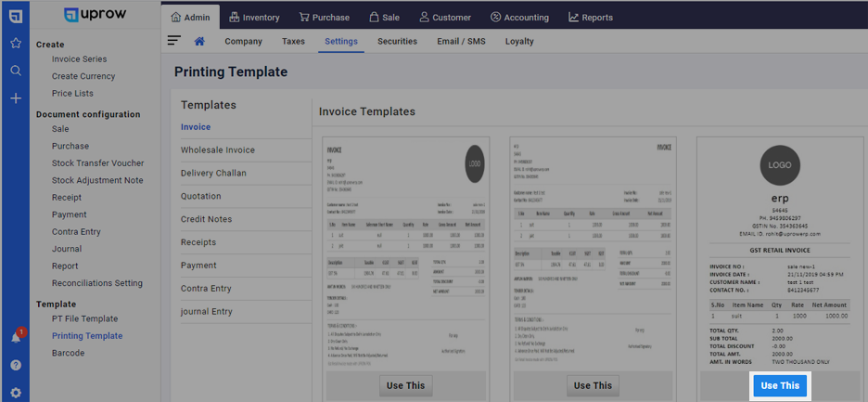The height and width of the screenshot is (402, 868).
Task: Select the Securities sub-menu
Action: click(398, 41)
